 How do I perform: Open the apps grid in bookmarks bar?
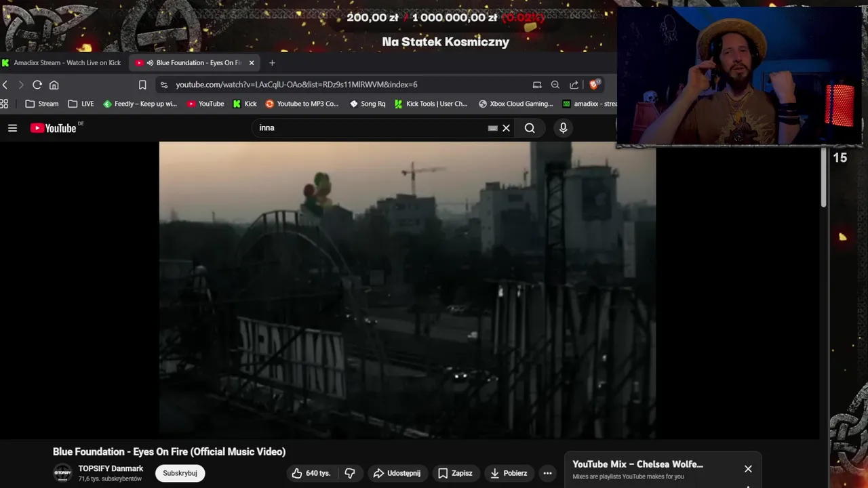pos(4,104)
